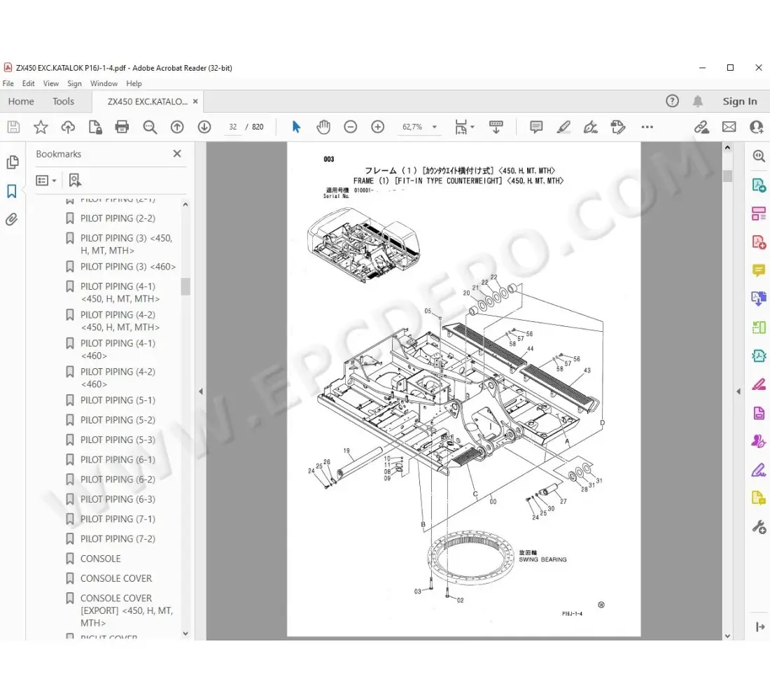Find the current bookmark icon

click(x=75, y=181)
